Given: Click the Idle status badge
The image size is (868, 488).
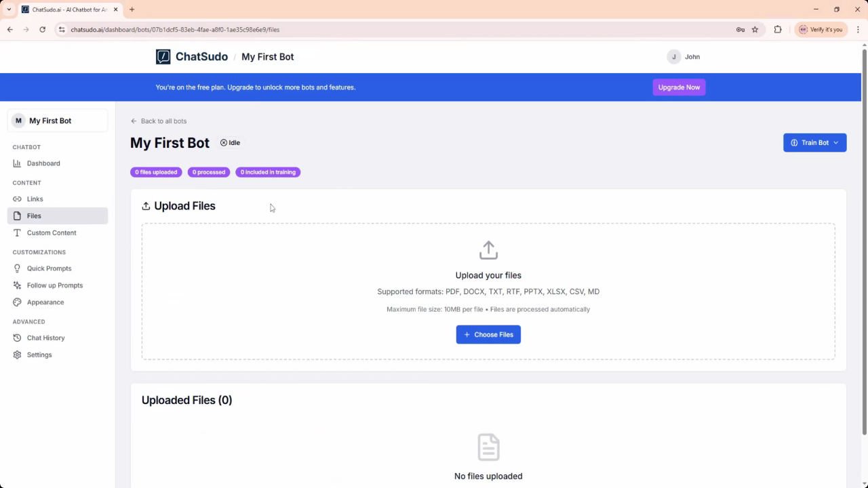Looking at the screenshot, I should coord(230,143).
